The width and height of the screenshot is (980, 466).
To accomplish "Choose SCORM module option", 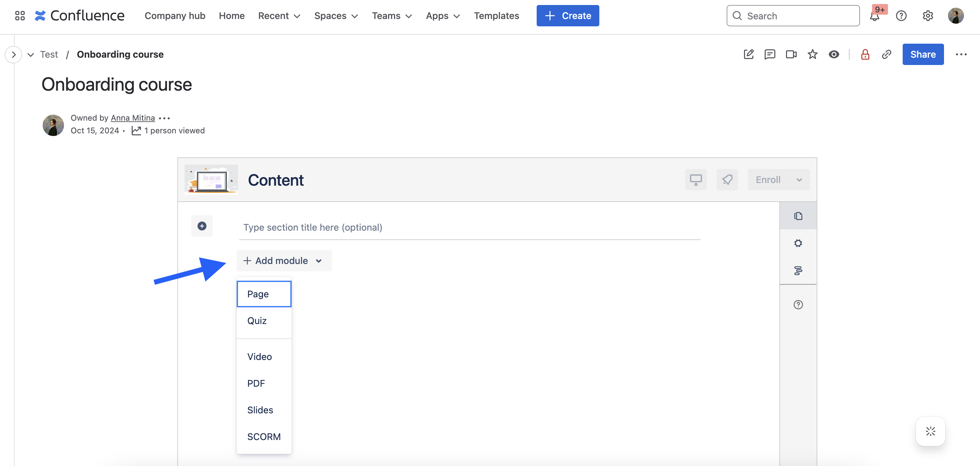I will pyautogui.click(x=264, y=436).
